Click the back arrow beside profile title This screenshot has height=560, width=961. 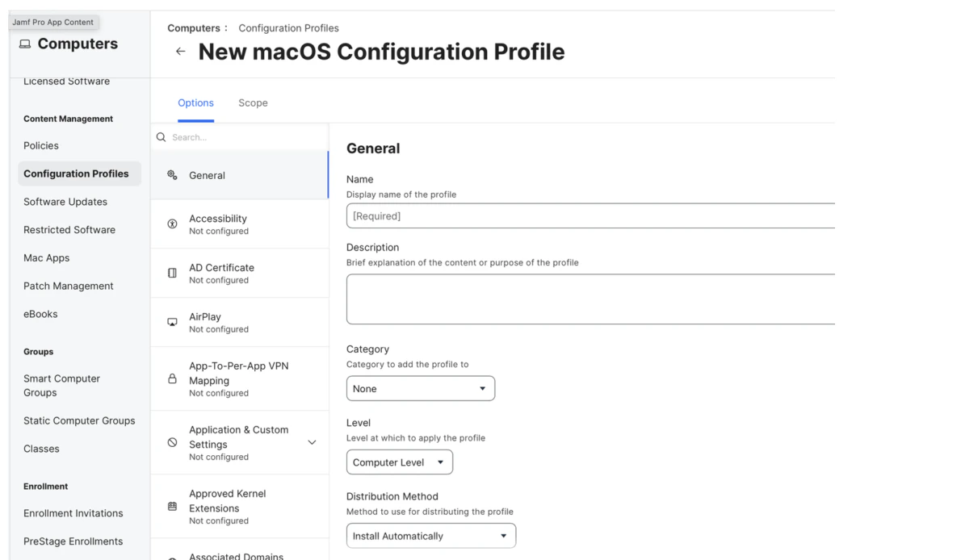point(180,52)
